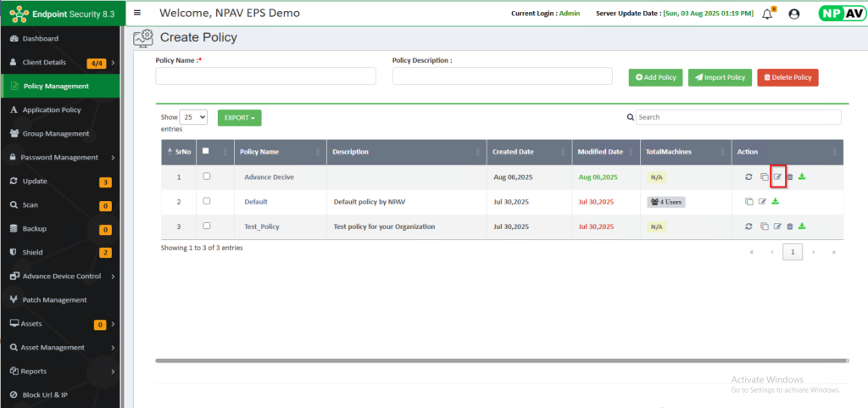This screenshot has height=408, width=868.
Task: Open the Show entries dropdown
Action: pos(193,118)
